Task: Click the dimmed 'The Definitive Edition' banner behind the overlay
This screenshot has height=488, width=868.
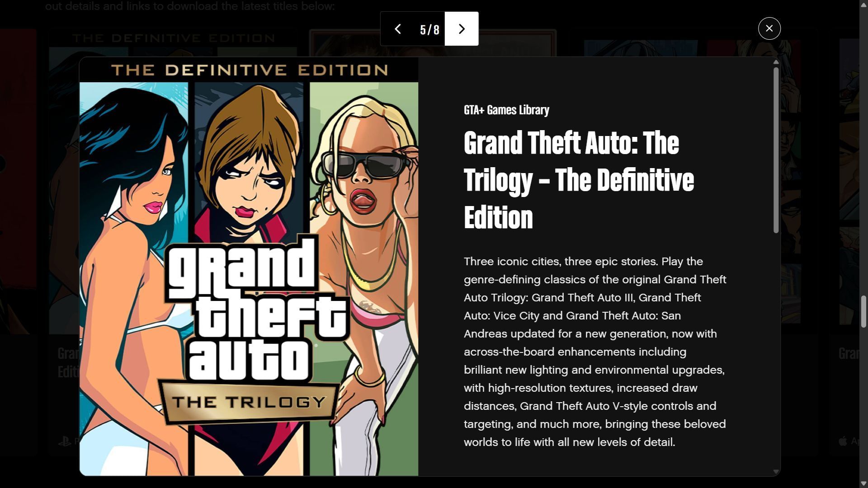Action: coord(174,38)
